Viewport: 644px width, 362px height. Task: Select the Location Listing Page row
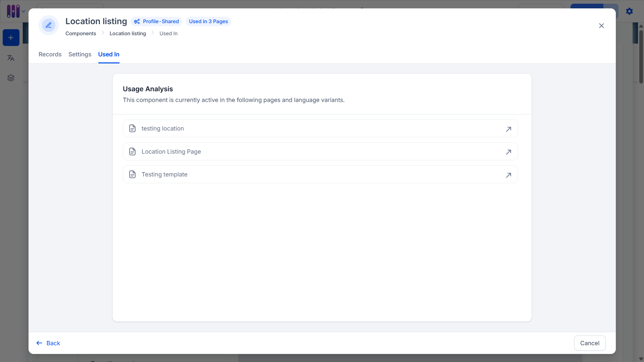320,152
